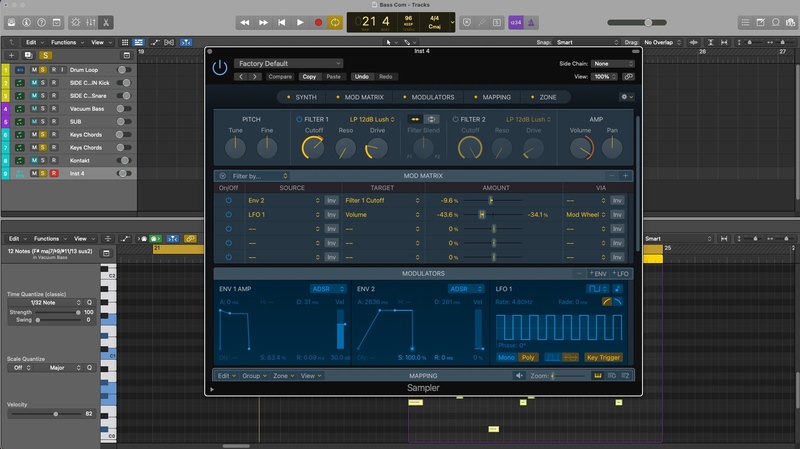Add a new LFO modulator

621,273
